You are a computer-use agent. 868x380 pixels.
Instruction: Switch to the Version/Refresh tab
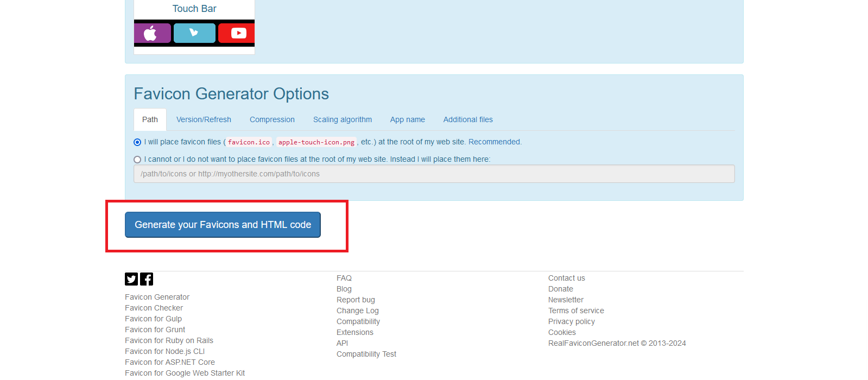click(204, 119)
